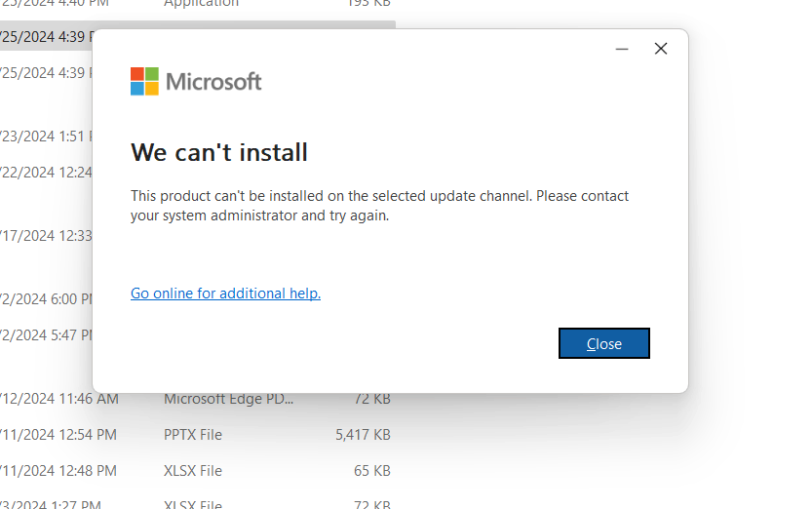Select the 'Microsoft Edge PD...' type cell
Viewport: 812px width, 509px height.
[x=228, y=399]
